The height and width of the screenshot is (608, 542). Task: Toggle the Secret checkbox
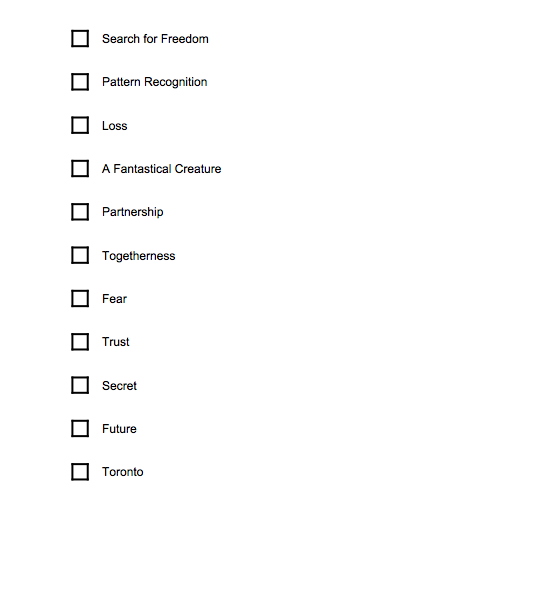[80, 385]
